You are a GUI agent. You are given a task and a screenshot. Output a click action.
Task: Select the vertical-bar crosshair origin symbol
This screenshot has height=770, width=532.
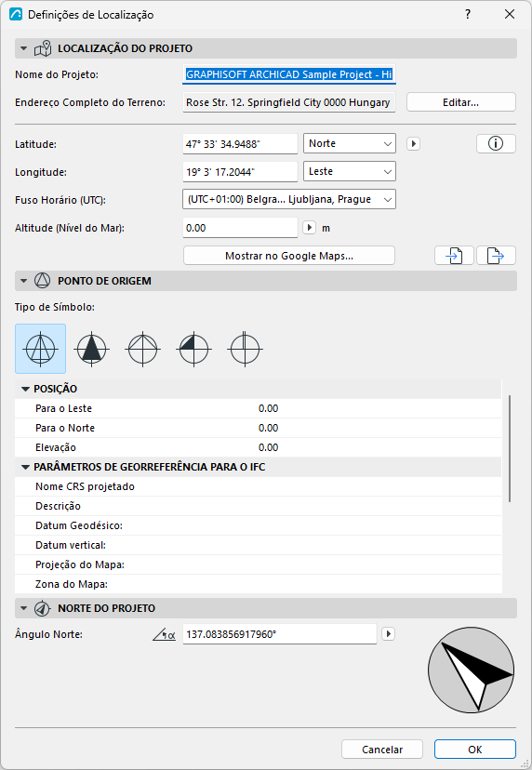click(x=245, y=349)
